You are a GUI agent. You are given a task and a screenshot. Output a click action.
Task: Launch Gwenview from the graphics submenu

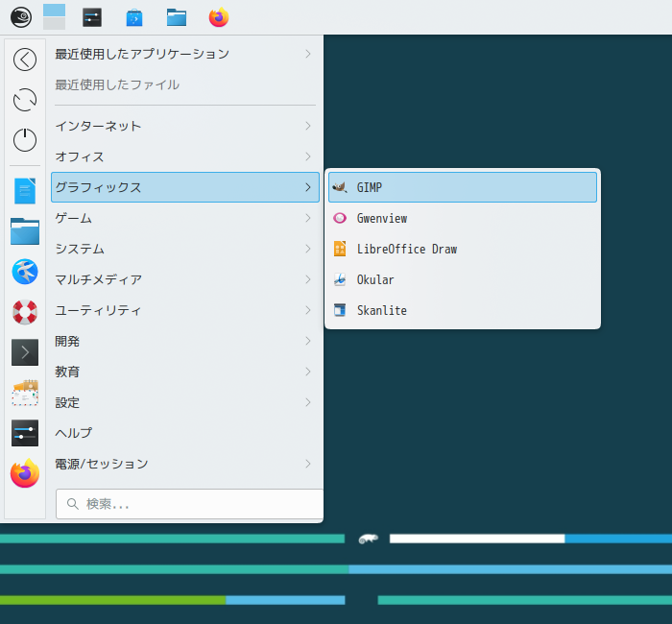(463, 218)
